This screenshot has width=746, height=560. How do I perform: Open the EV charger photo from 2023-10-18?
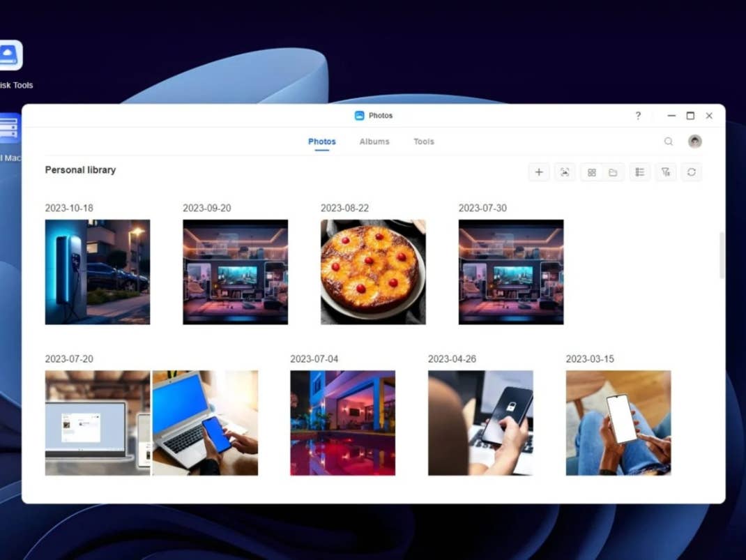click(98, 272)
